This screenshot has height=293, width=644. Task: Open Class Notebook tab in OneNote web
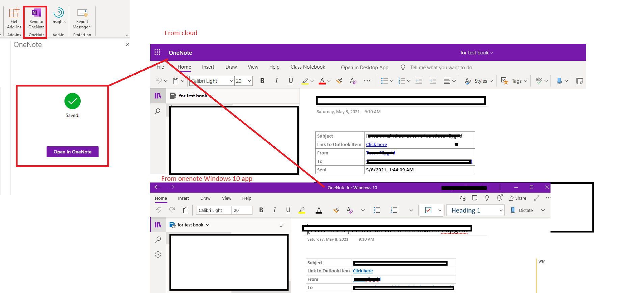[x=308, y=67]
